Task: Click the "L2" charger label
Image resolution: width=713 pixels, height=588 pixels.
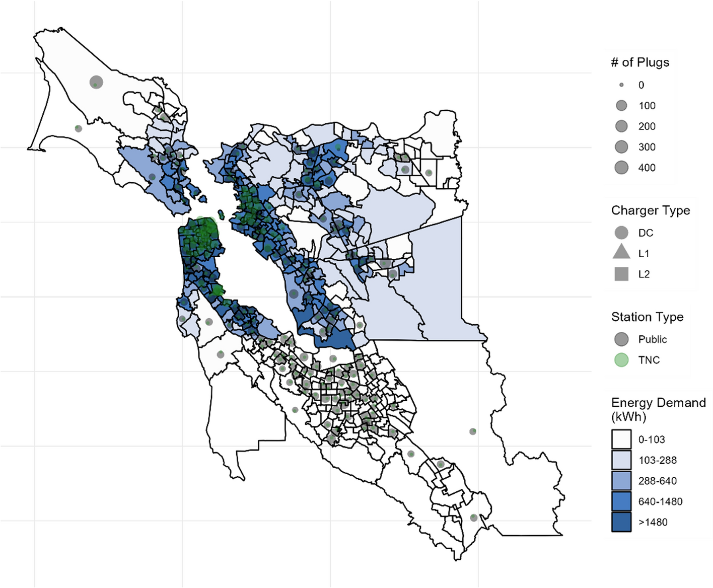Action: tap(644, 274)
